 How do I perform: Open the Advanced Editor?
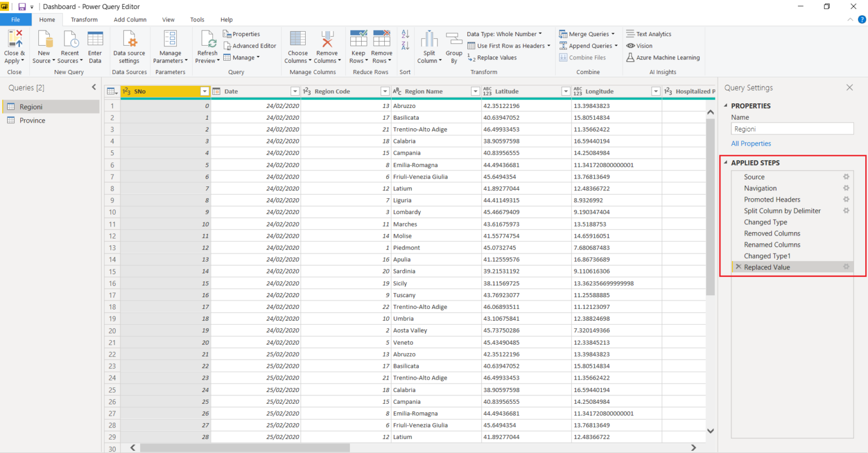pos(249,46)
